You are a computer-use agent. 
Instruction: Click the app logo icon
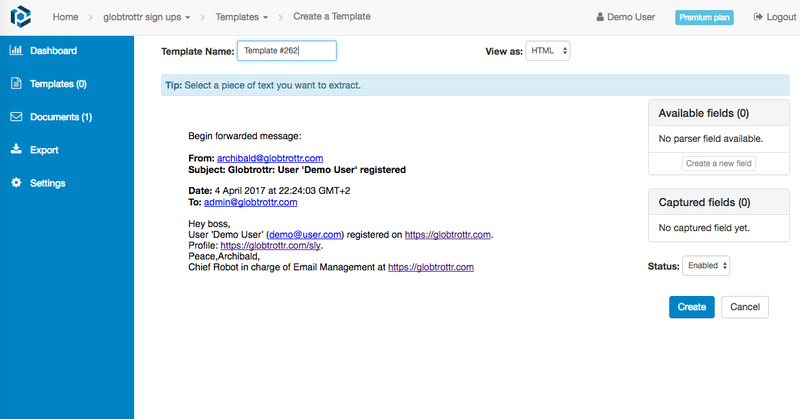pos(20,16)
